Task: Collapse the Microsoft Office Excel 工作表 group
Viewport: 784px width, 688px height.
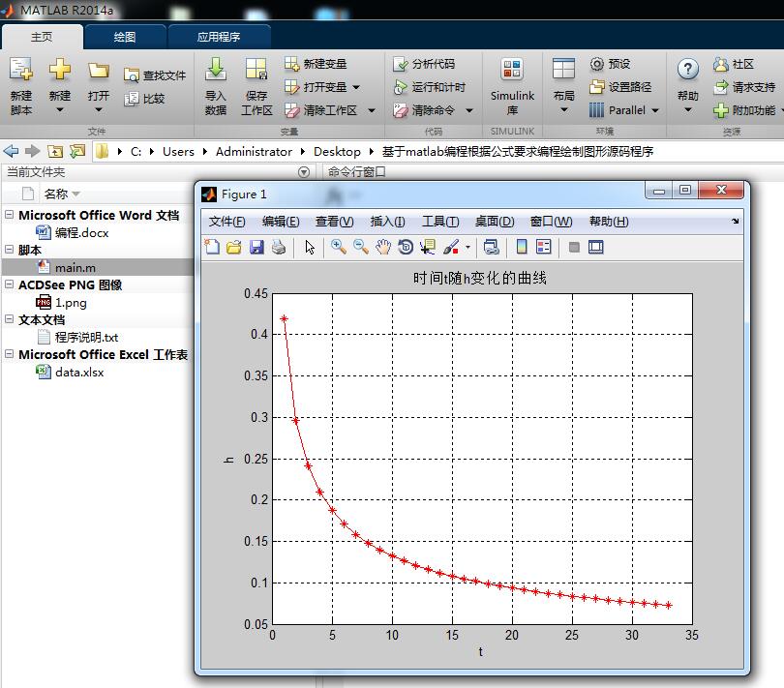Action: click(9, 354)
